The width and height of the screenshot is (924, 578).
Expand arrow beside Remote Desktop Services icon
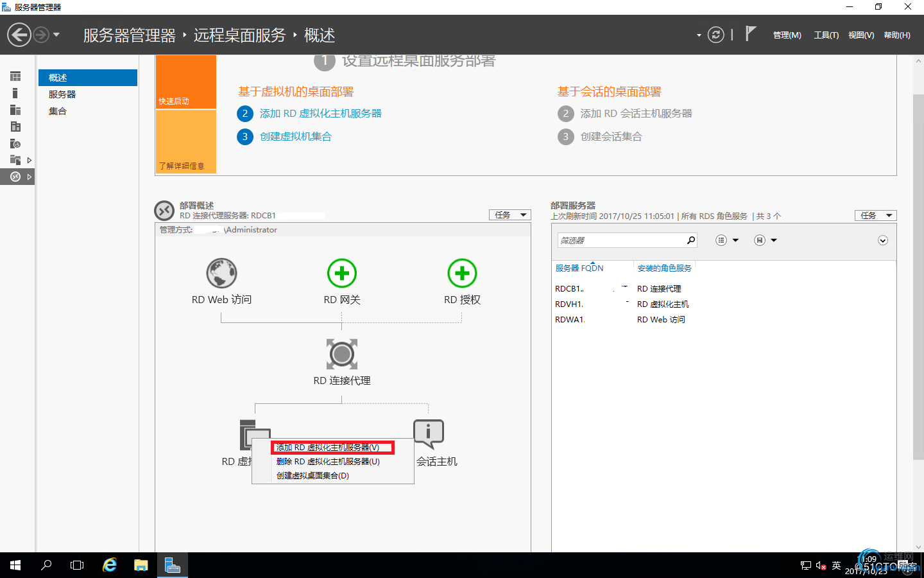click(x=30, y=177)
